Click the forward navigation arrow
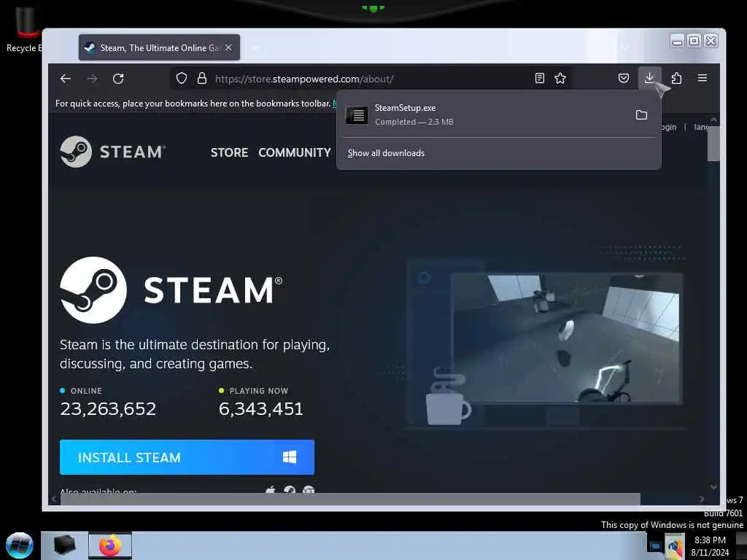 pos(93,79)
